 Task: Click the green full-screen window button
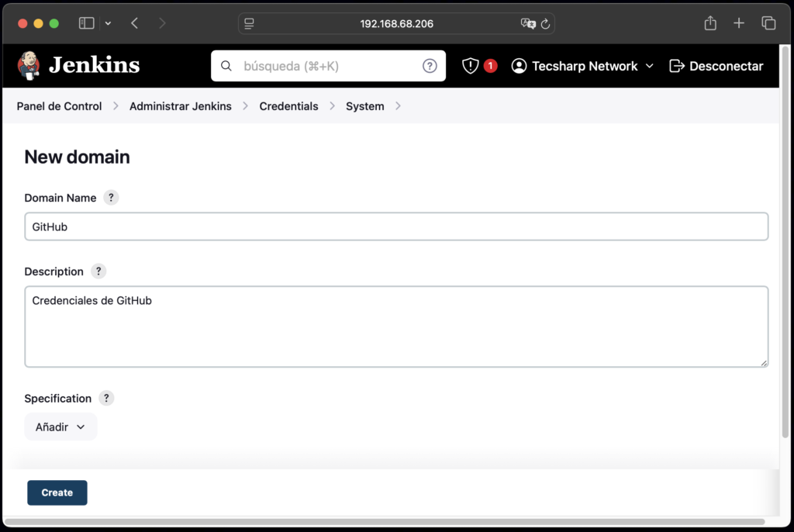[x=54, y=23]
